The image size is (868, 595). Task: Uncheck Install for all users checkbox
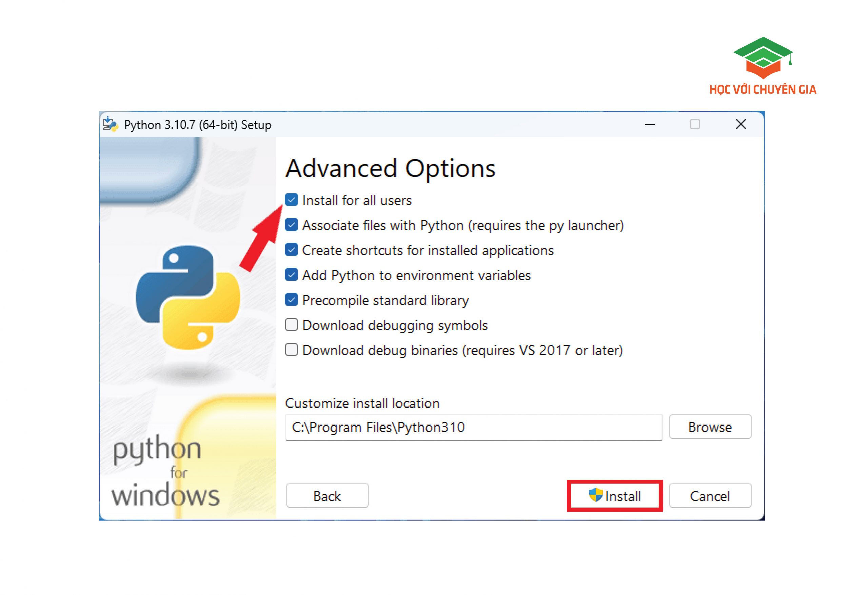click(291, 200)
